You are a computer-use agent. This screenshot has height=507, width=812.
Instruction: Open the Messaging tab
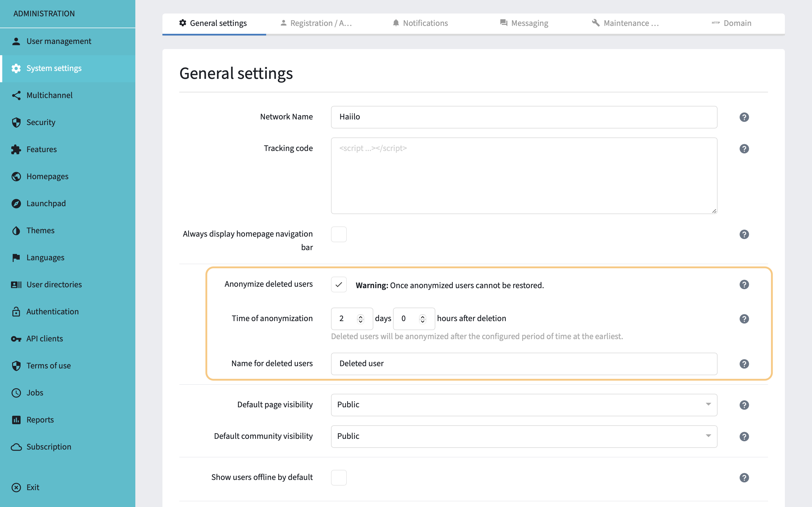coord(524,23)
